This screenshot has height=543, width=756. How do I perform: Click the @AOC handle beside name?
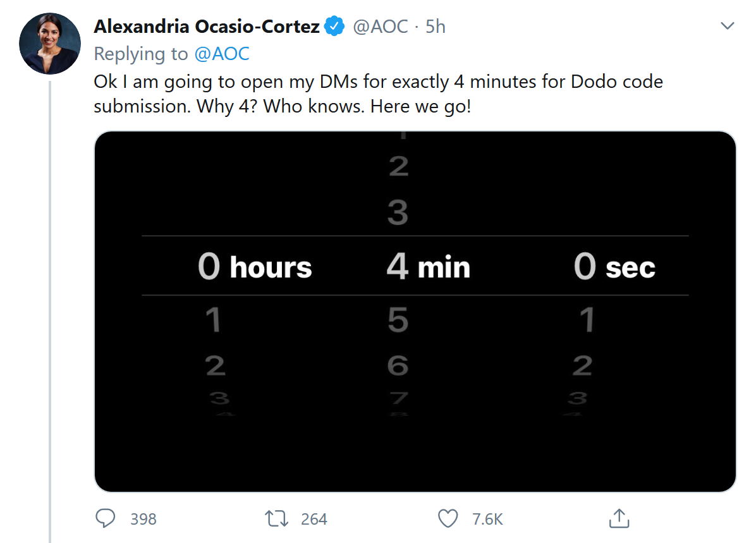point(380,27)
